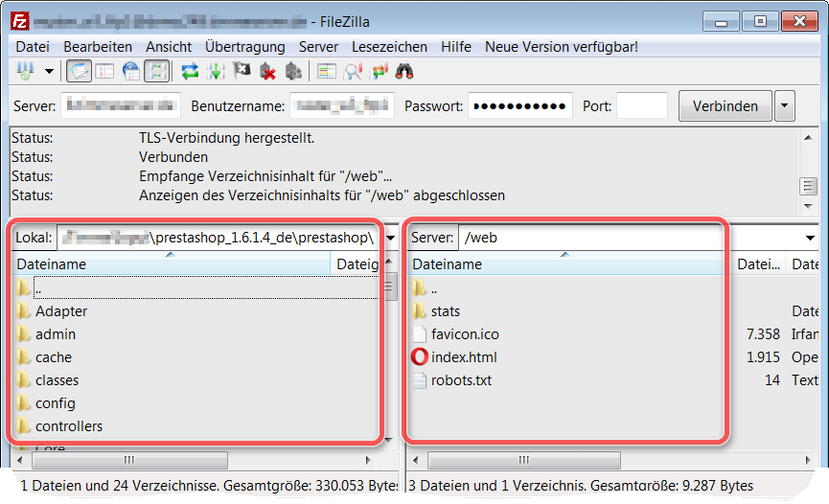829x504 pixels.
Task: Search files recursively with binoculars icon
Action: point(404,71)
